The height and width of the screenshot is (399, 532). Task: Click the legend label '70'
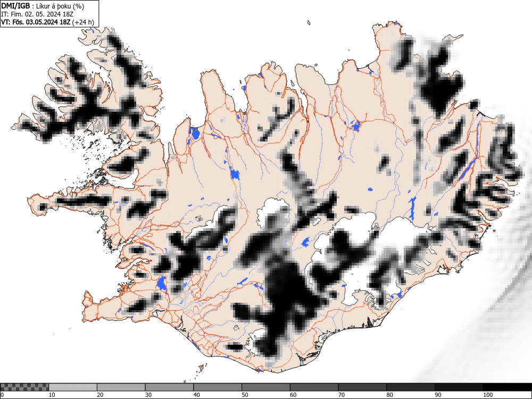[341, 395]
